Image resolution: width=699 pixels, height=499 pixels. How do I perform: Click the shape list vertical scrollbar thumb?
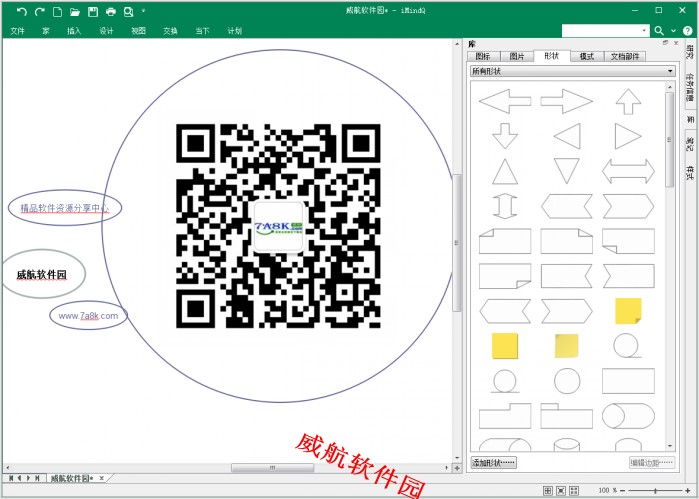pos(670,139)
